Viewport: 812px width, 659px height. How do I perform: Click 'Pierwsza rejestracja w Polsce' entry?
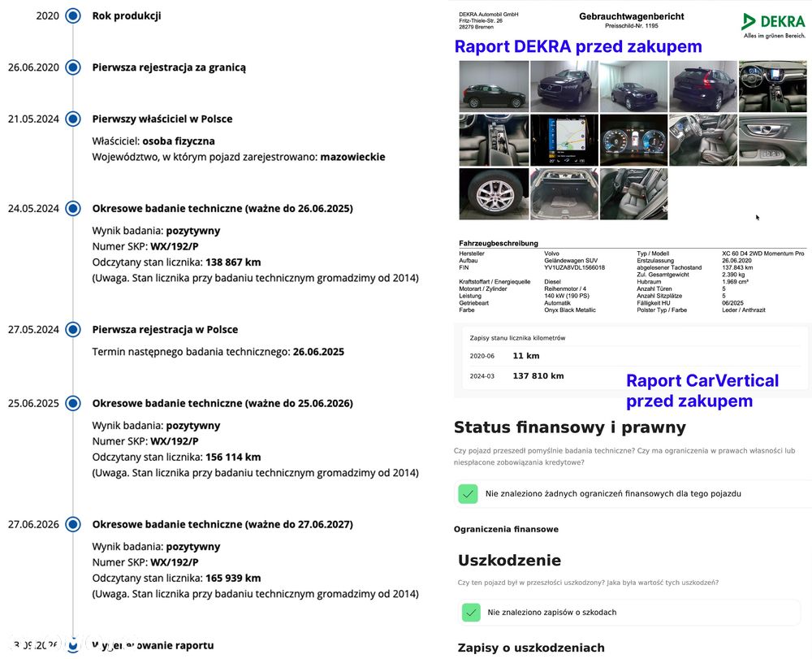point(165,330)
